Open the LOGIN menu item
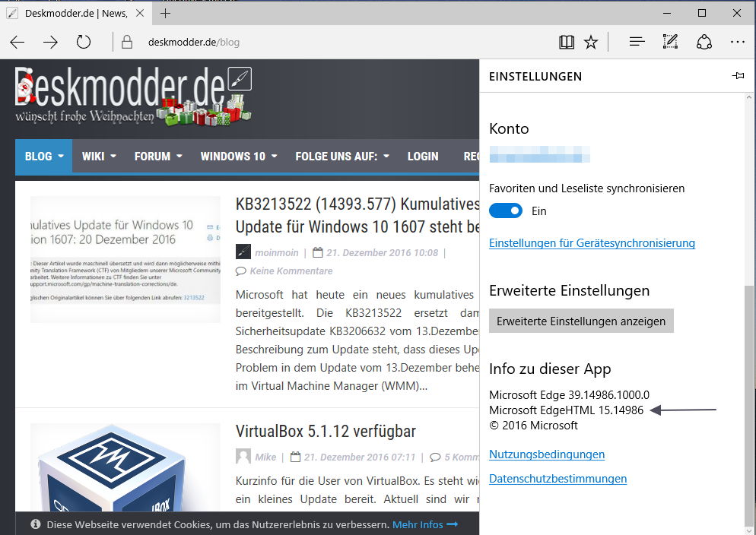The image size is (756, 535). (x=423, y=157)
